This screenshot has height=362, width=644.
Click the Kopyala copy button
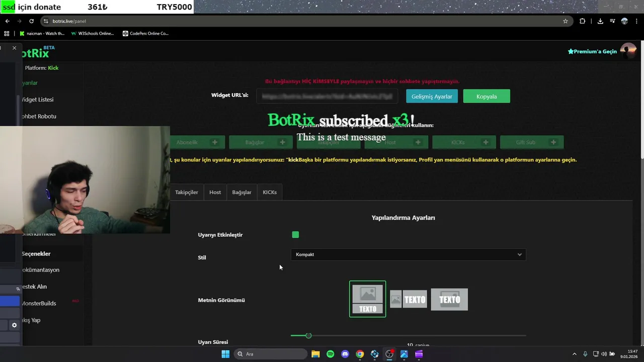click(x=487, y=97)
